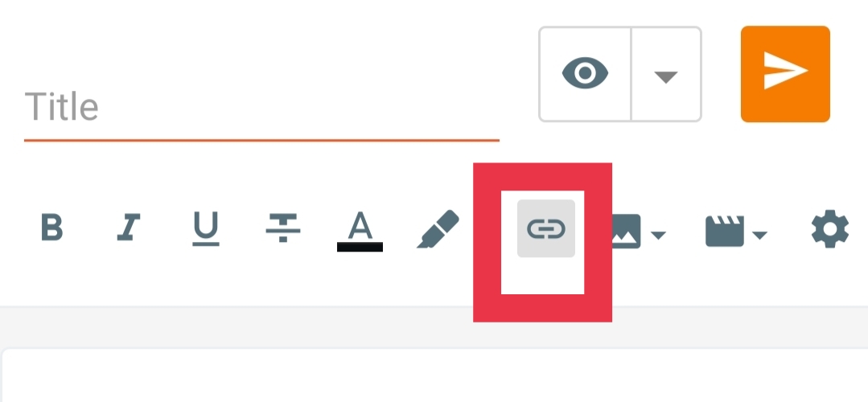Click the orange underline beneath Title
Viewport: 868px width, 402px height.
261,141
